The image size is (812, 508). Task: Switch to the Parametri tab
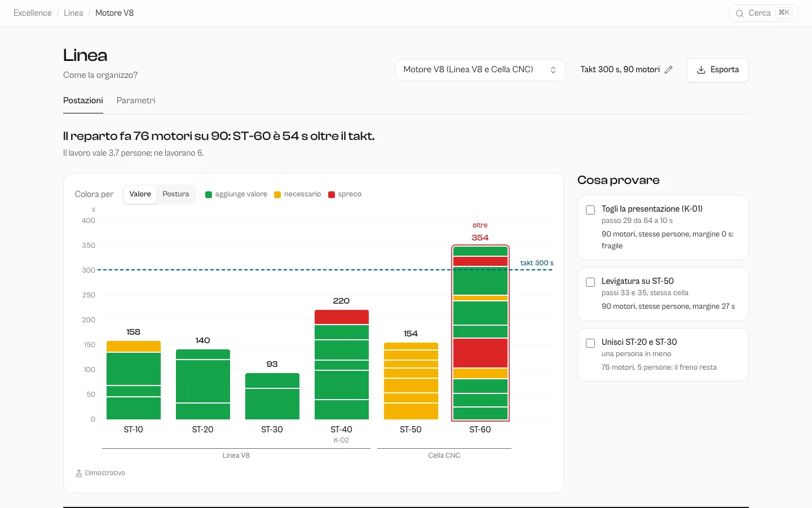(x=136, y=100)
